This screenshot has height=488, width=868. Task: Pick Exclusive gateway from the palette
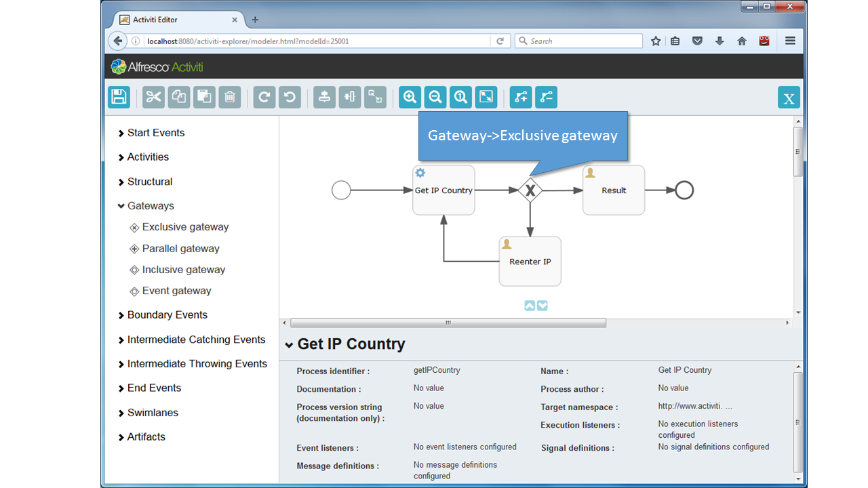click(x=179, y=227)
